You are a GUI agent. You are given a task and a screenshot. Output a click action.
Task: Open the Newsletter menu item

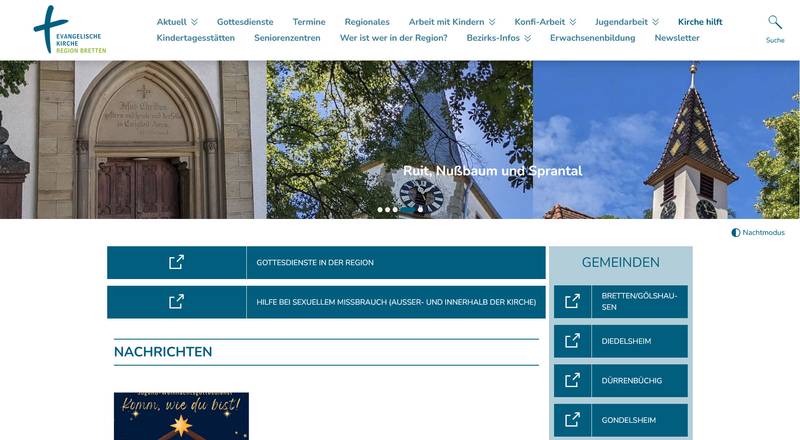click(677, 38)
